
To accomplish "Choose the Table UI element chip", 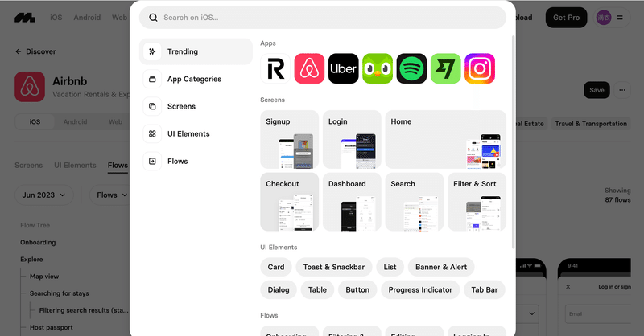I will (317, 290).
